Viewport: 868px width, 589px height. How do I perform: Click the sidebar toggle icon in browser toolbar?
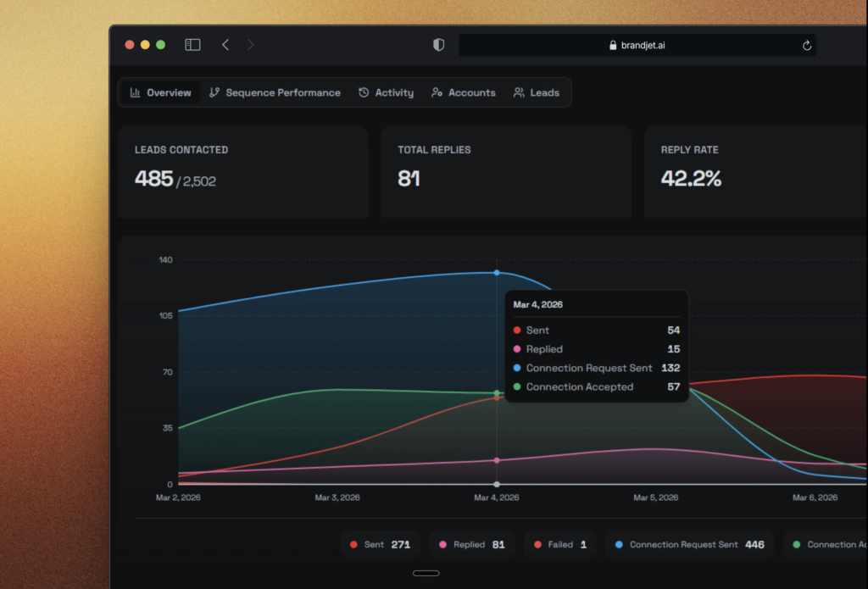192,45
